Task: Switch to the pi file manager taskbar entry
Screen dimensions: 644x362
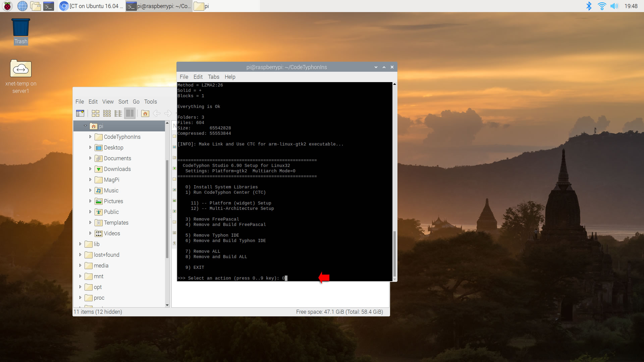Action: point(226,6)
